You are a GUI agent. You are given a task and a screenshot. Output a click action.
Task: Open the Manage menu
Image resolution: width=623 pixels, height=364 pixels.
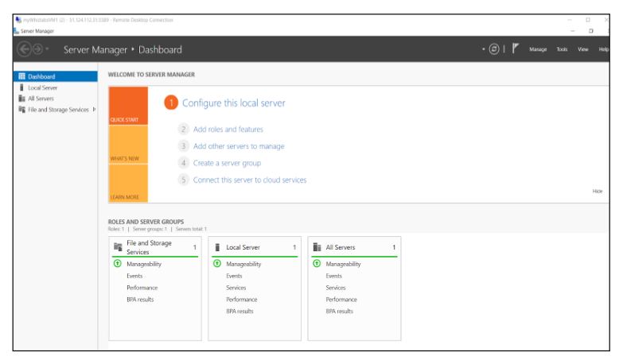point(538,49)
